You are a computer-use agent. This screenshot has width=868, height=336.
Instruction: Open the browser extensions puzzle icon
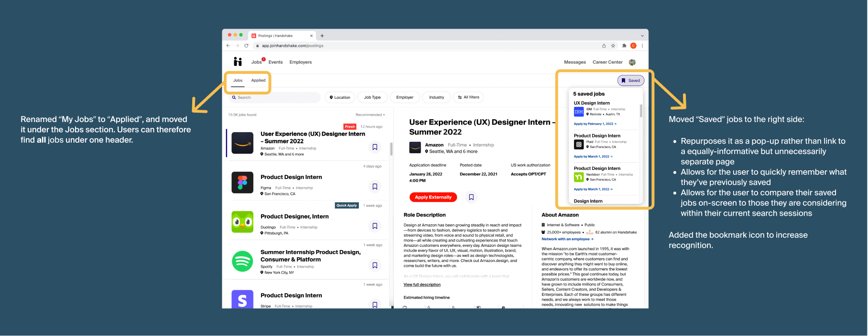(x=624, y=46)
